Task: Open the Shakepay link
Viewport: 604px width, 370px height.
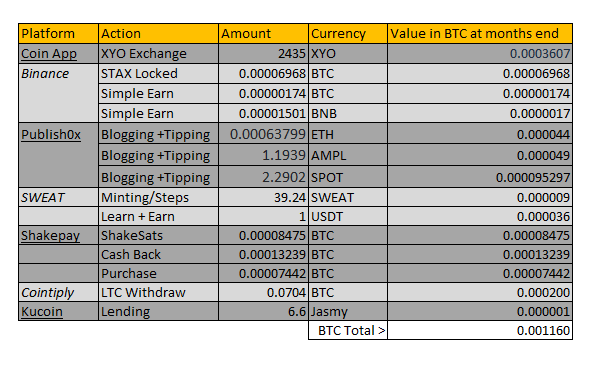Action: coord(50,235)
